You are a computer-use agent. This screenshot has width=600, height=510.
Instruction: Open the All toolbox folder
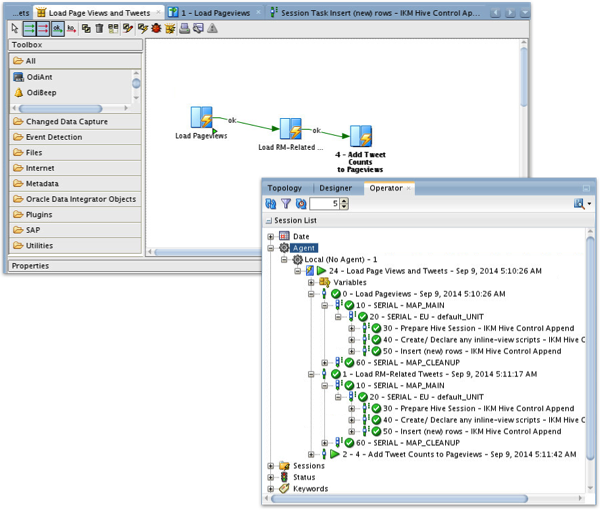coord(75,61)
